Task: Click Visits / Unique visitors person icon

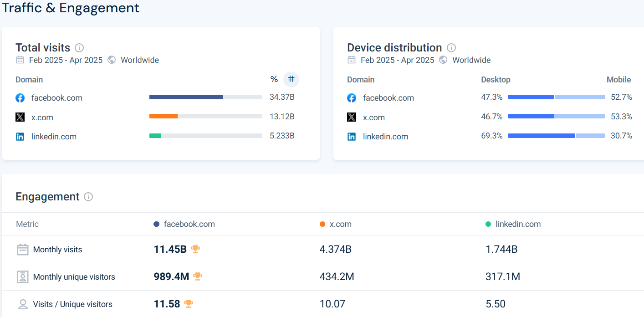Action: [x=23, y=304]
